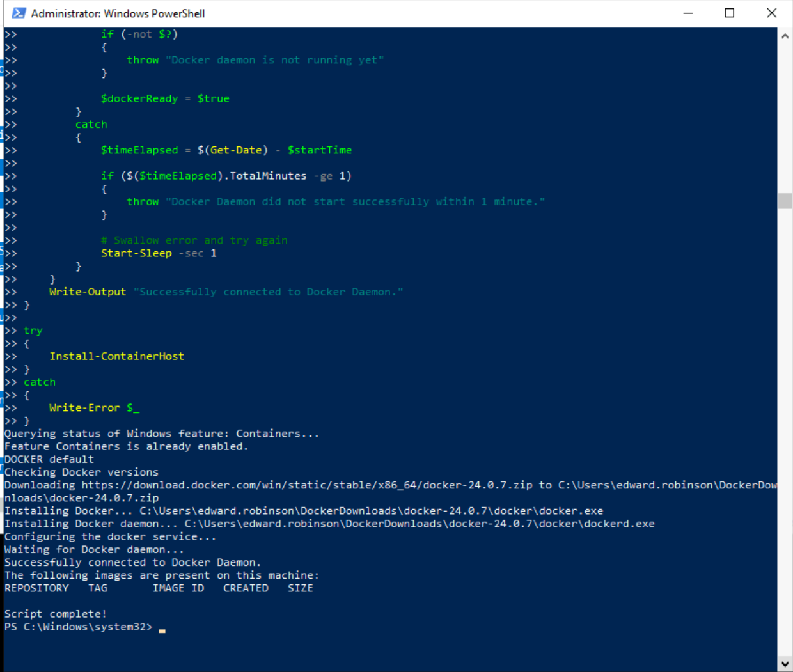The image size is (793, 672).
Task: Click the 'if (-not $?)' line
Action: (x=139, y=35)
